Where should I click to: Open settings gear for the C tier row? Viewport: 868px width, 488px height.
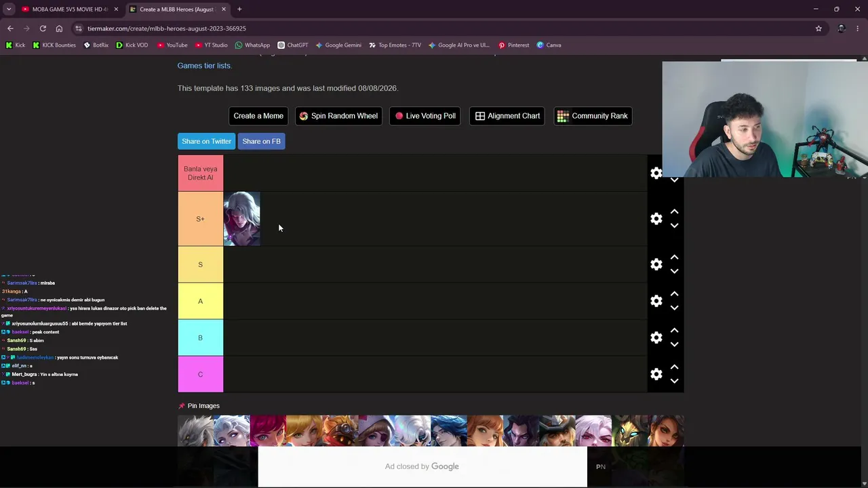[656, 374]
